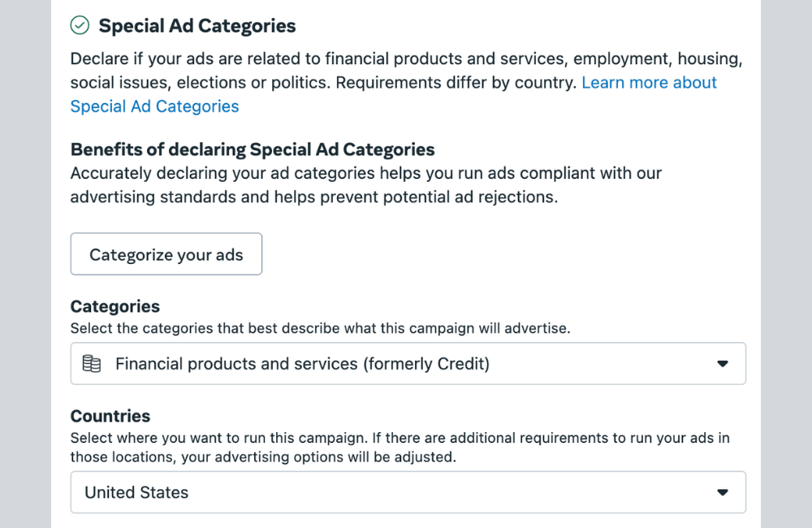Click the Categorize your ads button
The width and height of the screenshot is (812, 528).
click(166, 254)
